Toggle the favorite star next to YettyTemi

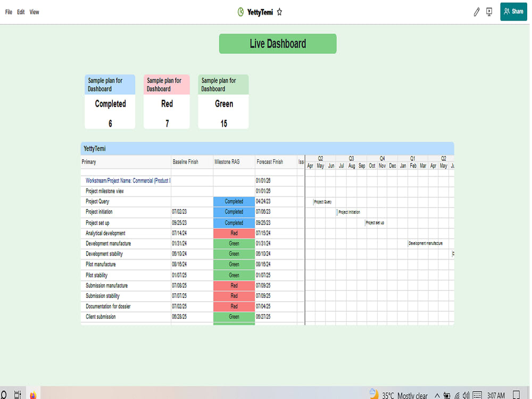(279, 12)
